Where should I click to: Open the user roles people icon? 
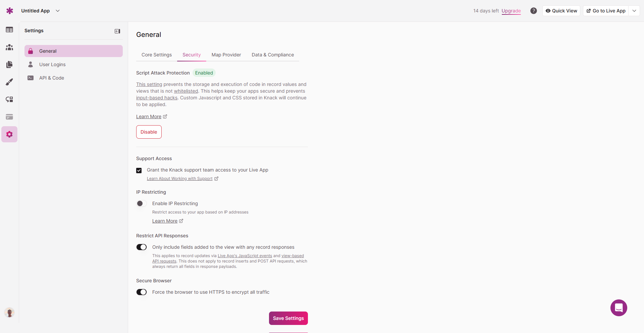(9, 47)
